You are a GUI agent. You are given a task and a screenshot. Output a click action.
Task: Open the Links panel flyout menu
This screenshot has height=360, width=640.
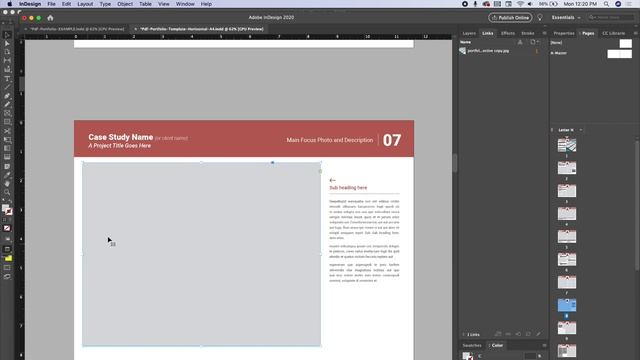click(x=544, y=33)
